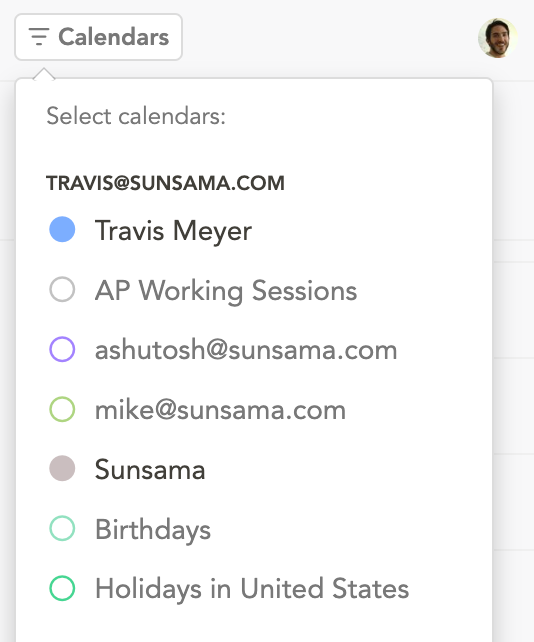The height and width of the screenshot is (642, 534).
Task: Click the filter lines icon beside Calendars
Action: coord(39,37)
